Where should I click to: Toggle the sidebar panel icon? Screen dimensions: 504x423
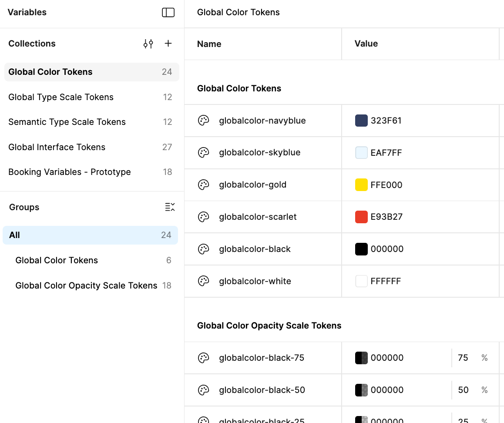(x=168, y=13)
